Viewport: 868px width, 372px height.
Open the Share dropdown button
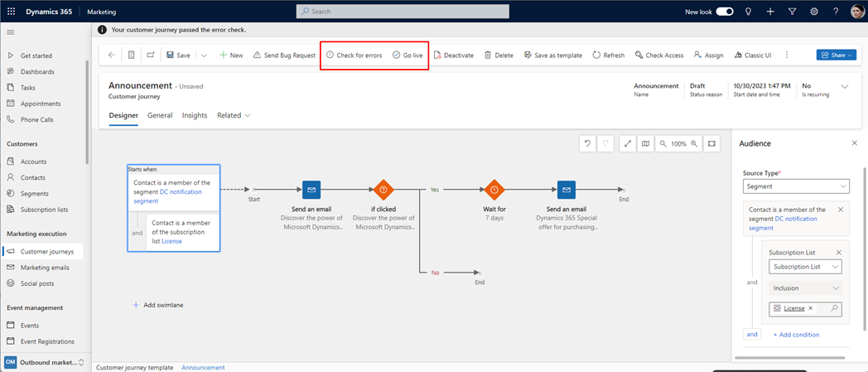[x=836, y=55]
